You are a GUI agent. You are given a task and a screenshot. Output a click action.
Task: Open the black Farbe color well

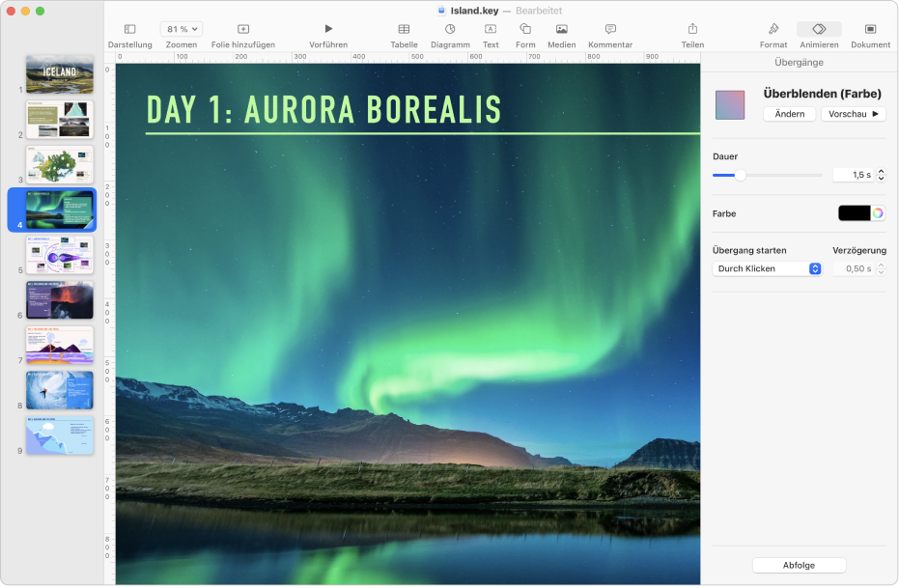854,213
